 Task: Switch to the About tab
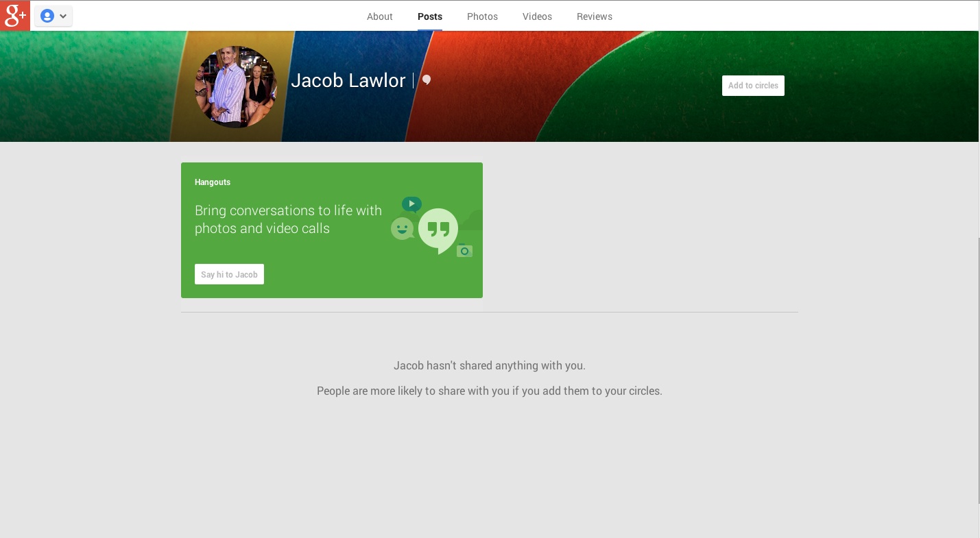[379, 16]
